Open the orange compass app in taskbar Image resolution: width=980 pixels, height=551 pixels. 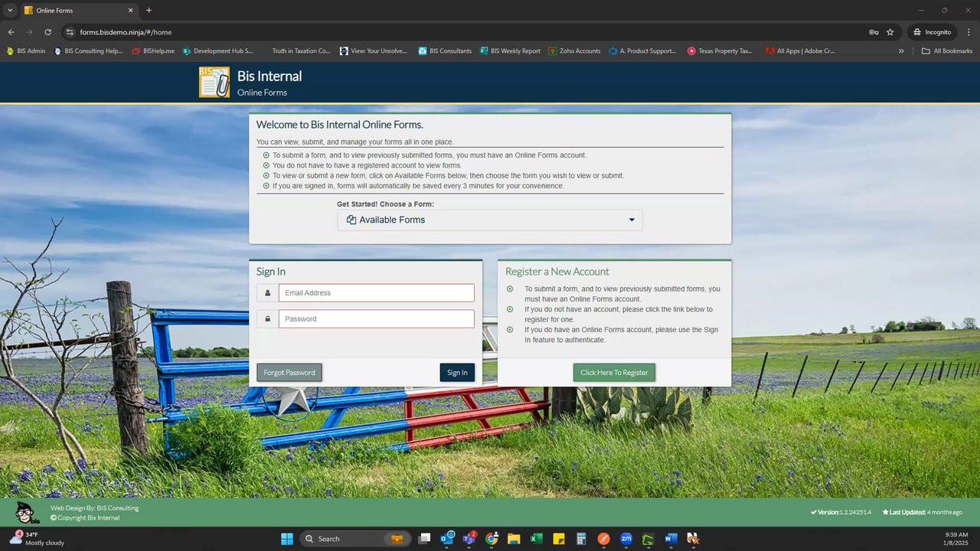click(x=603, y=539)
